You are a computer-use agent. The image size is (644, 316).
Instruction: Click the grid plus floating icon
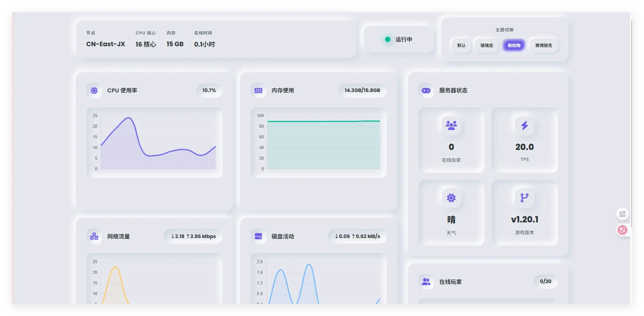pos(622,214)
